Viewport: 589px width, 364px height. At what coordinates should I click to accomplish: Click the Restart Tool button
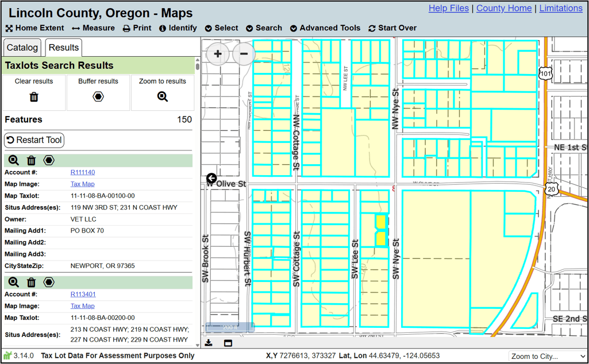pos(34,140)
